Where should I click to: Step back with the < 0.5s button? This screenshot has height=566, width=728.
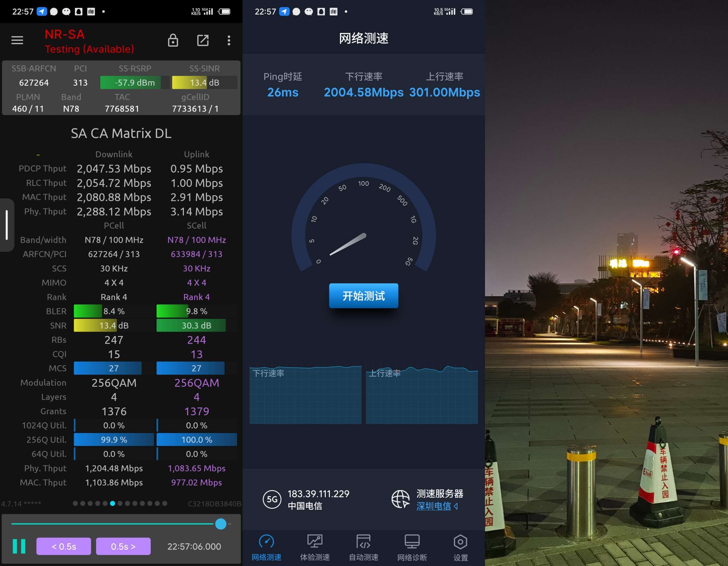(64, 546)
